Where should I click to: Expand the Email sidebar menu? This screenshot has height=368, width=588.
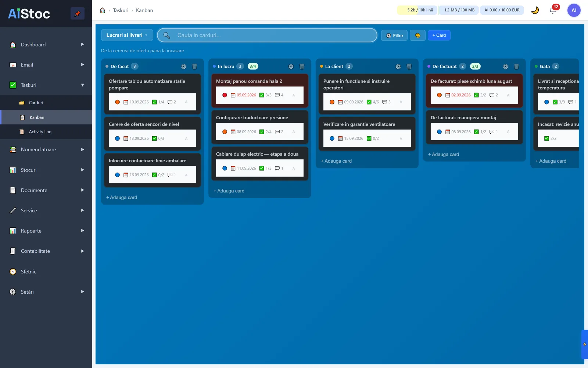click(x=46, y=65)
